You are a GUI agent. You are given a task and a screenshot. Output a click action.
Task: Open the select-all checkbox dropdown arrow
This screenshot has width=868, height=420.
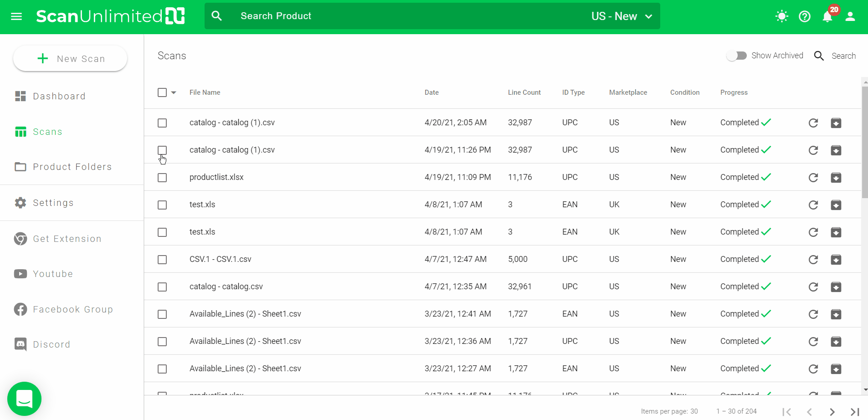pos(174,92)
